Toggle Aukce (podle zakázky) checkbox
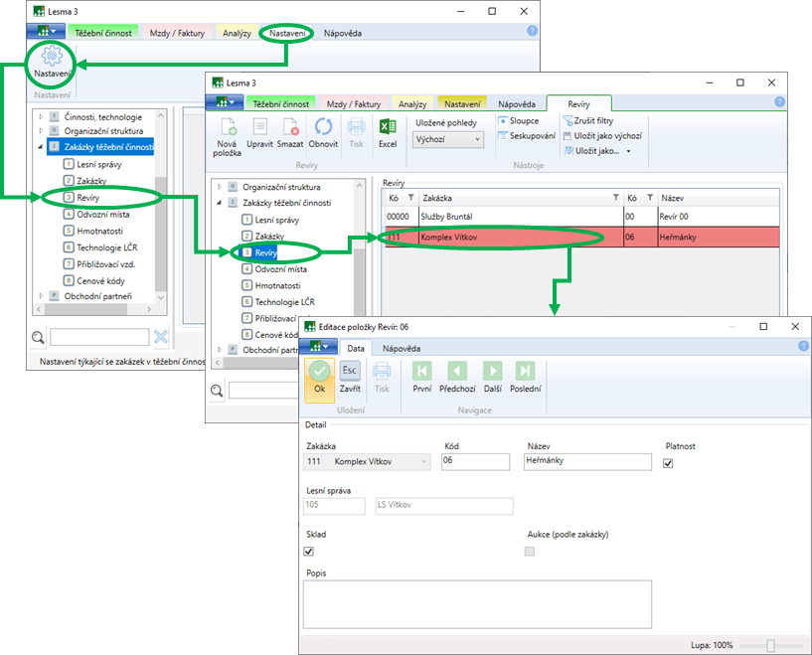Viewport: 812px width, 655px height. 530,551
